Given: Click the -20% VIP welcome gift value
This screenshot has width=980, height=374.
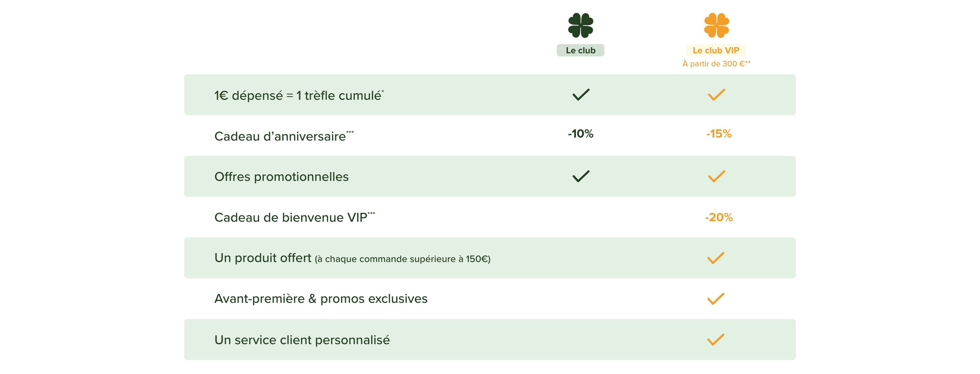Looking at the screenshot, I should pyautogui.click(x=719, y=217).
